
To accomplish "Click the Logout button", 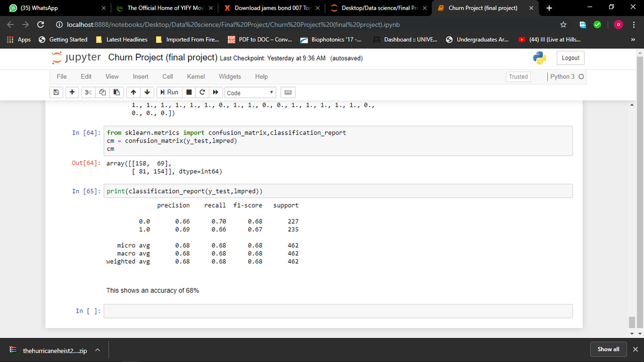I will click(x=570, y=58).
